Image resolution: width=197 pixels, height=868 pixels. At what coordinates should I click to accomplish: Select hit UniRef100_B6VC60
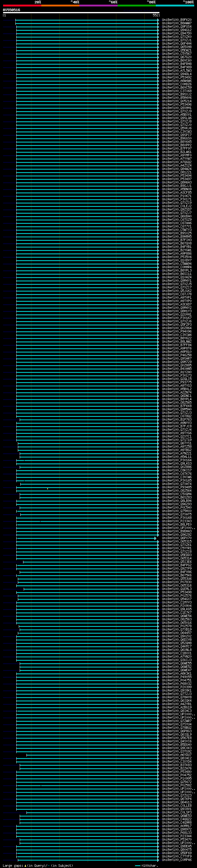(176, 60)
